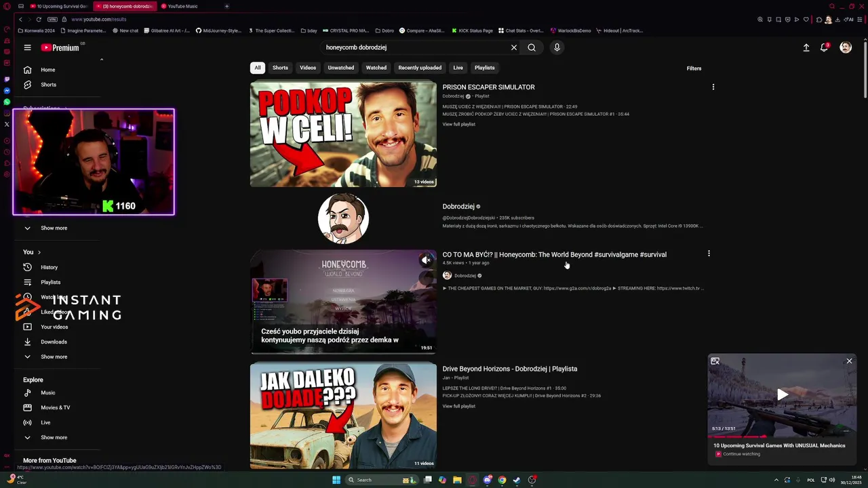Viewport: 868px width, 488px height.
Task: Open the Dobrodziej channel avatar
Action: pos(343,218)
